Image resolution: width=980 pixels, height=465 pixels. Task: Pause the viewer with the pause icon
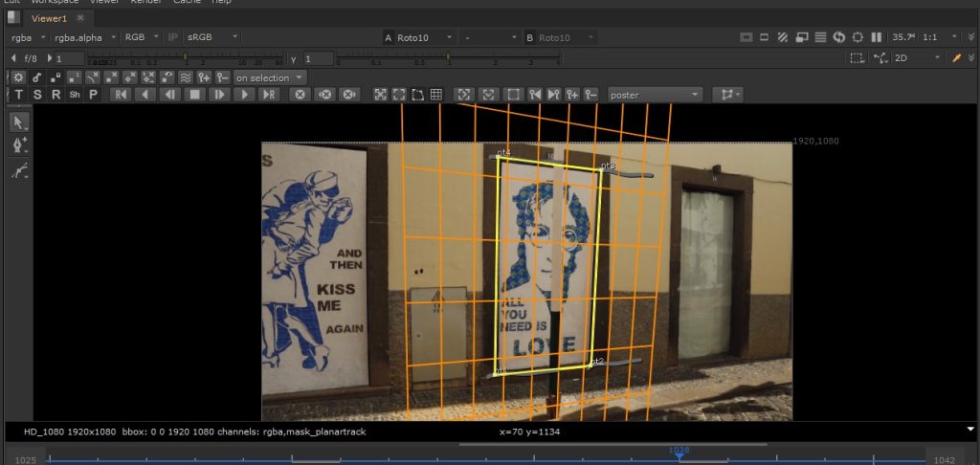click(877, 37)
